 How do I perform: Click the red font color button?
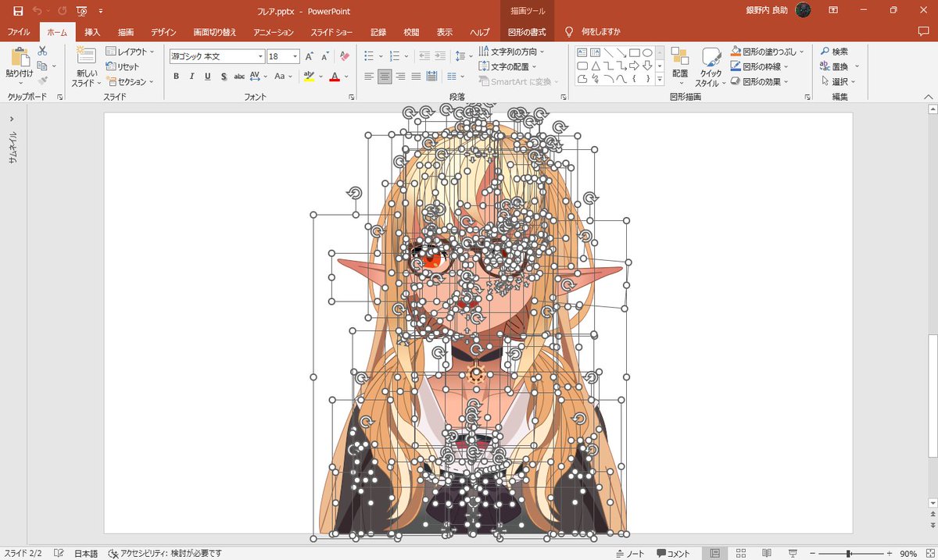pyautogui.click(x=335, y=77)
